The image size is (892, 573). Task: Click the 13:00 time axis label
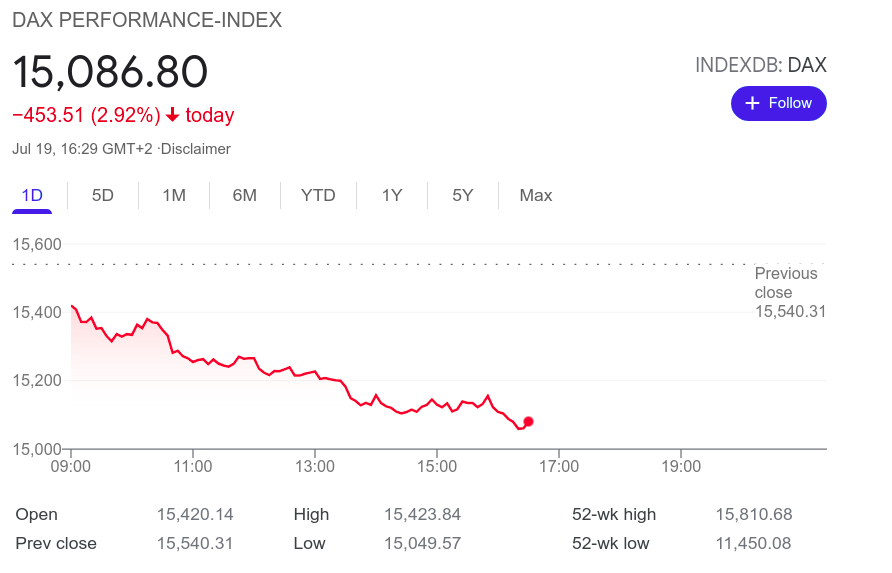[315, 466]
